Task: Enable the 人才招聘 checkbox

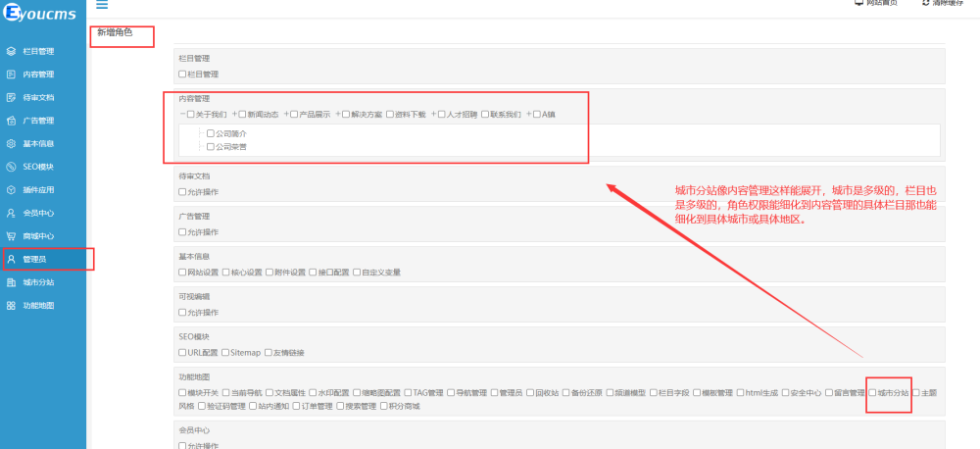Action: point(441,115)
